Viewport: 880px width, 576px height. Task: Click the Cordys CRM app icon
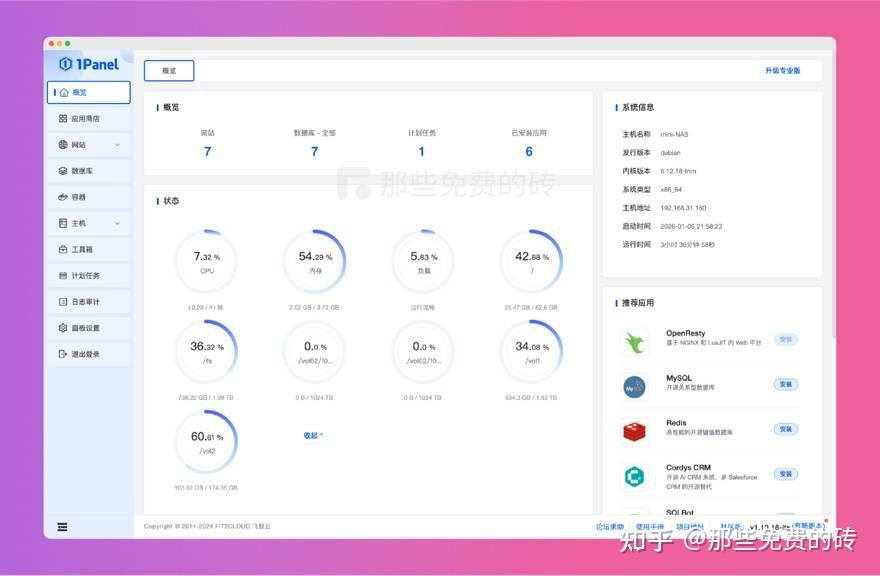click(x=635, y=477)
